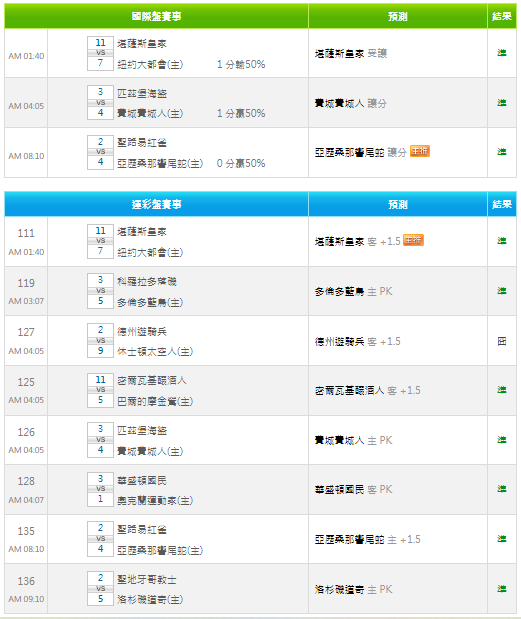Click the 預測 header in blue table
The width and height of the screenshot is (521, 619).
[x=397, y=204]
